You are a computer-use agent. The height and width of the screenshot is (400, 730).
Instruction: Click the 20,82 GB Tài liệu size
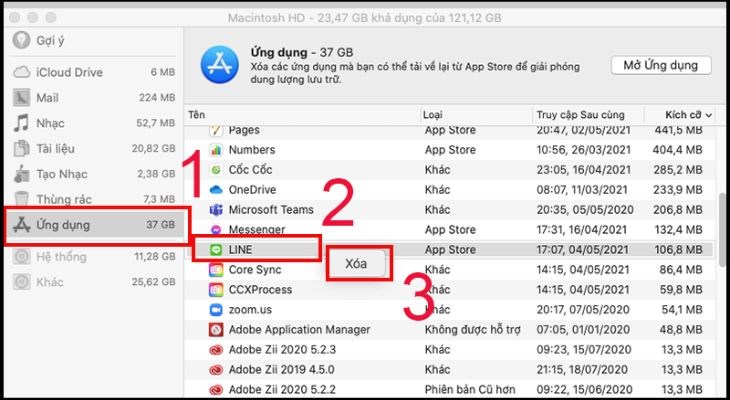click(x=153, y=149)
